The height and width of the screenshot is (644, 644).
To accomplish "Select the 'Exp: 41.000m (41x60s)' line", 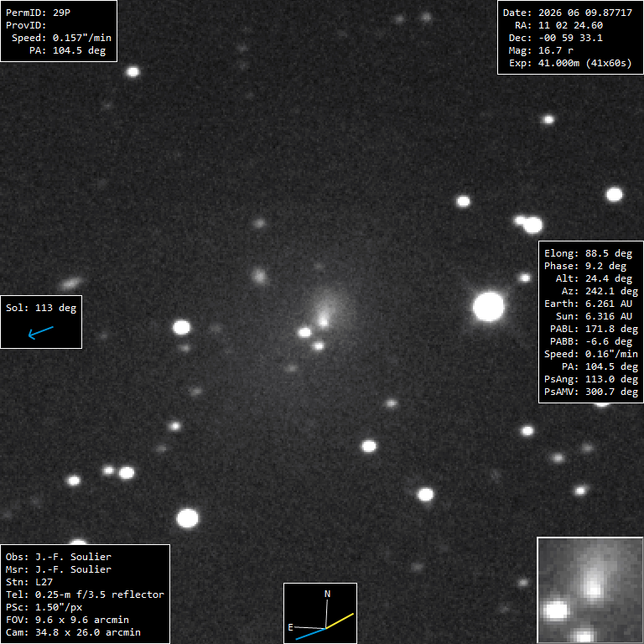I will [x=570, y=63].
